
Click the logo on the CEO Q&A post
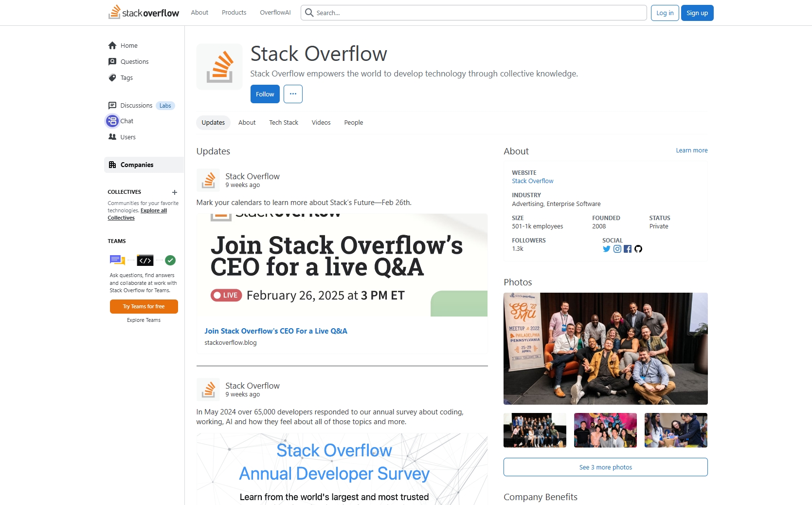(x=208, y=180)
